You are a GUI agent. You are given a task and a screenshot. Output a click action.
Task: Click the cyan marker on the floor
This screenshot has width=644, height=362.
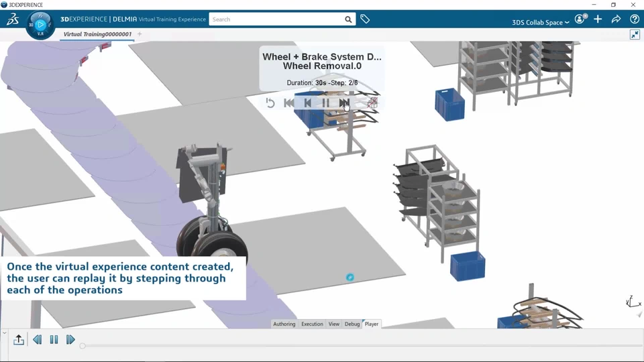point(350,278)
